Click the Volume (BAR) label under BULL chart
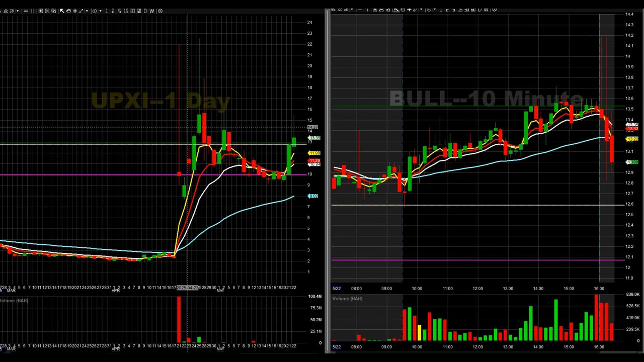644x362 pixels. (347, 299)
